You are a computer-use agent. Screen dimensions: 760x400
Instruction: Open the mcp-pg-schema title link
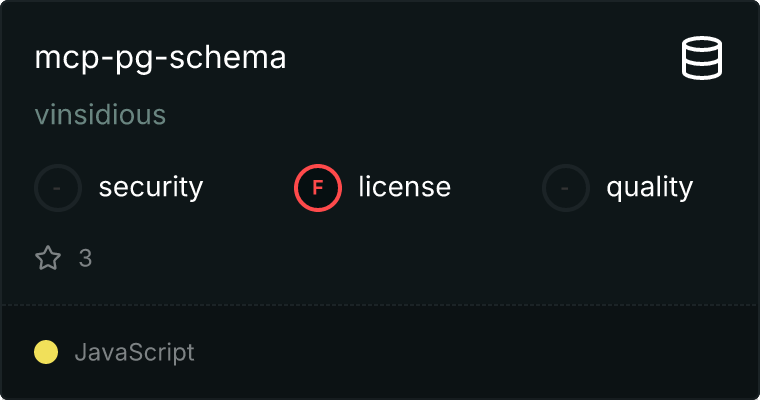[160, 58]
